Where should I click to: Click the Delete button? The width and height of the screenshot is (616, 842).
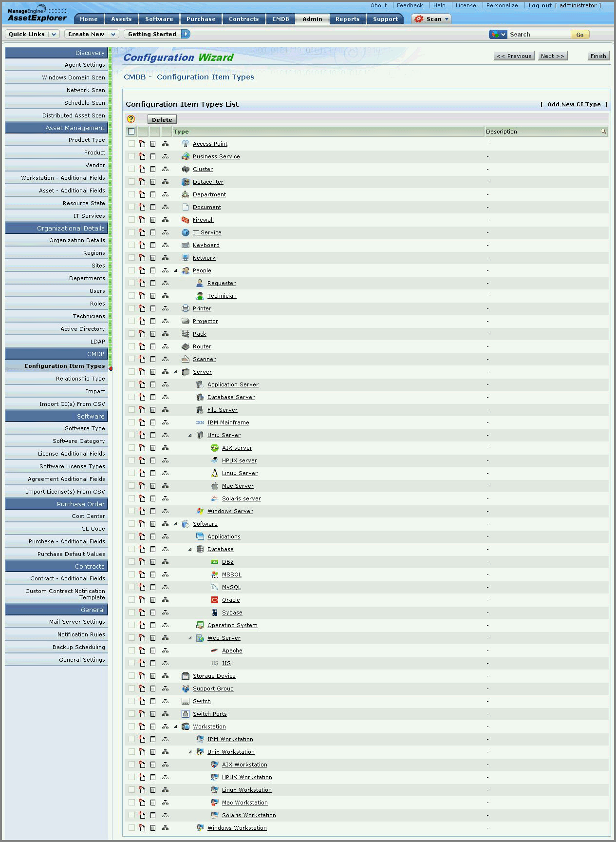point(162,119)
